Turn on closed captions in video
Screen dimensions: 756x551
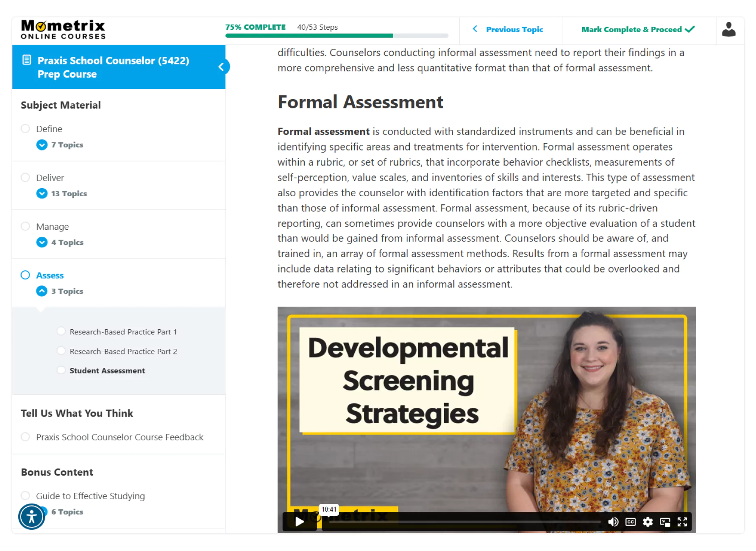[x=631, y=522]
